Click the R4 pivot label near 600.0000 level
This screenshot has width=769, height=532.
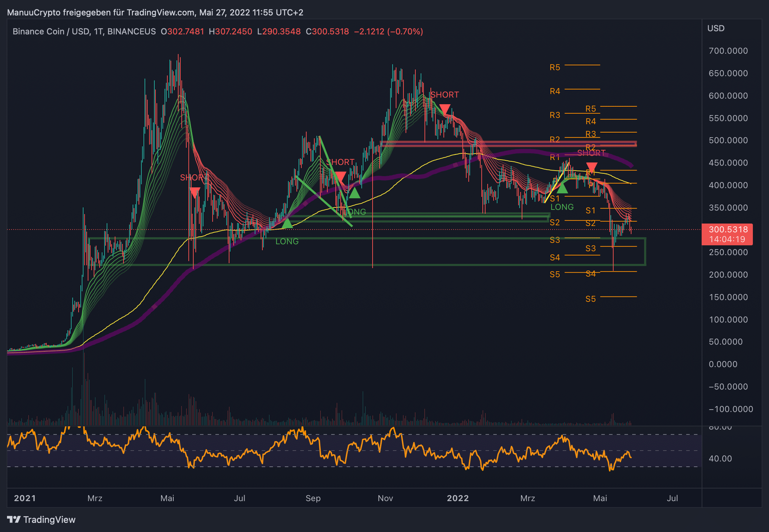(x=555, y=91)
